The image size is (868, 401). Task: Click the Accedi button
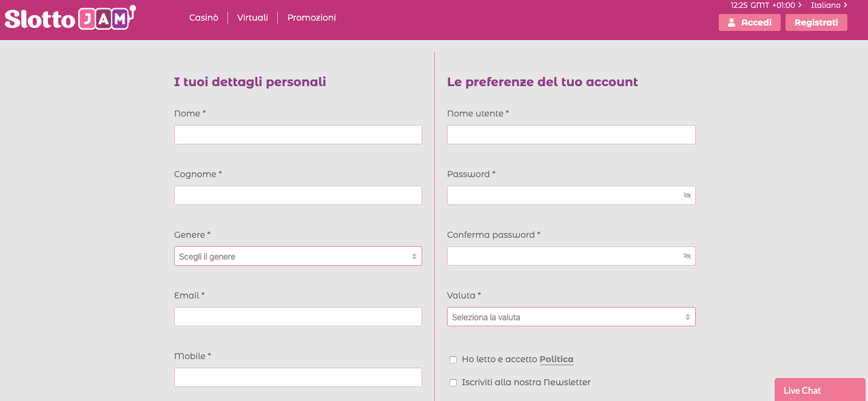tap(749, 22)
